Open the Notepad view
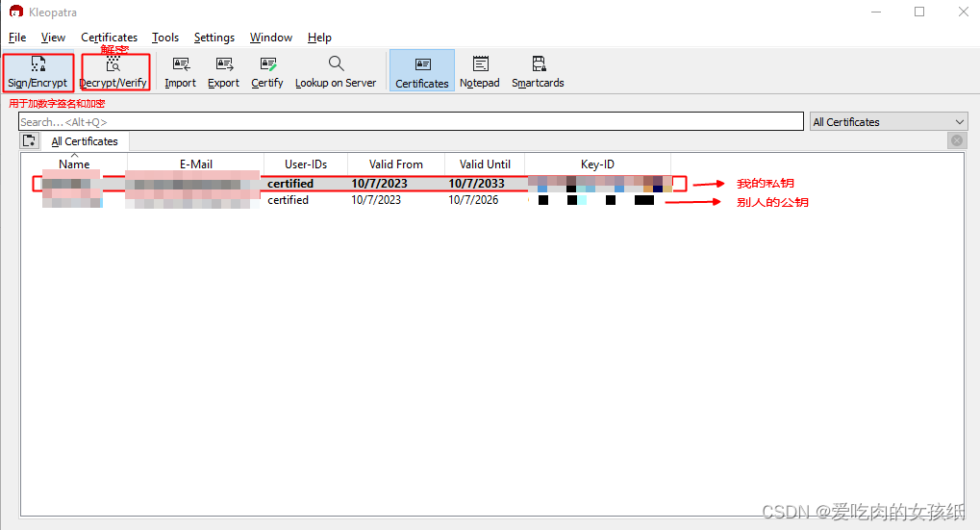The height and width of the screenshot is (530, 980). 480,72
